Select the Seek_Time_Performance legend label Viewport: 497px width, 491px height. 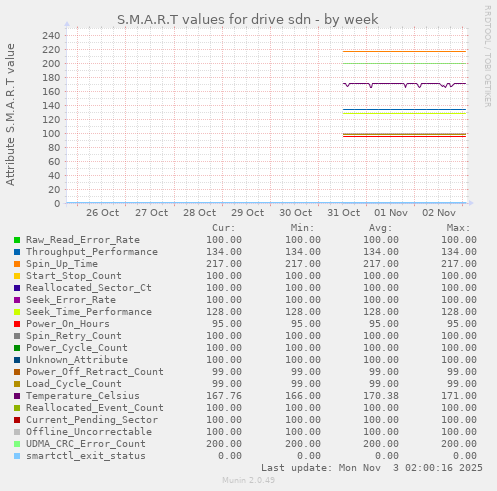(89, 312)
